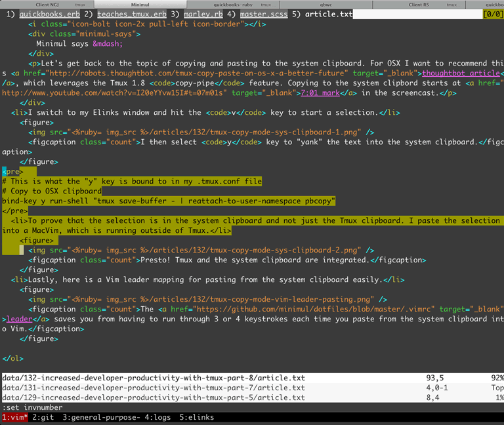The width and height of the screenshot is (504, 425).
Task: Select the part-5 article.txt status line
Action: (253, 397)
